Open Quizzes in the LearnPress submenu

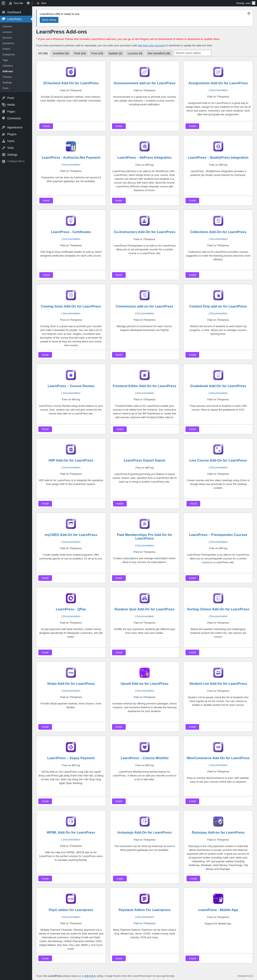[7, 38]
